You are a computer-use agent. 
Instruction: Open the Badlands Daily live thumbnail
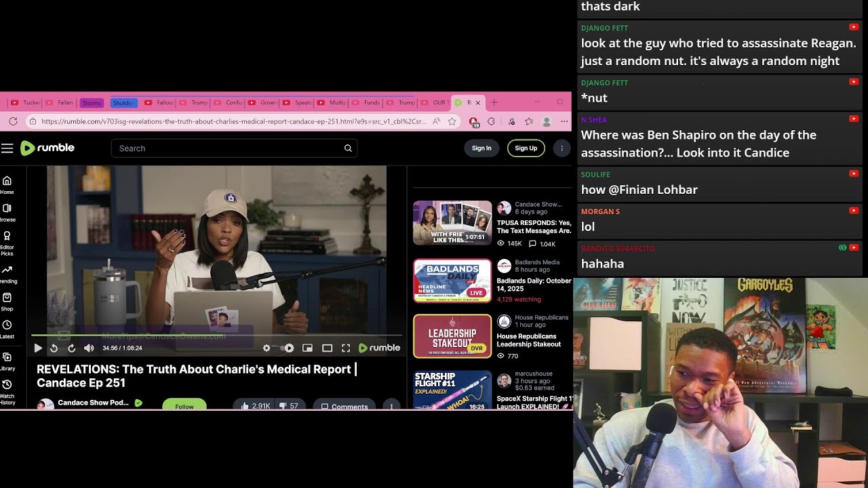pyautogui.click(x=452, y=281)
